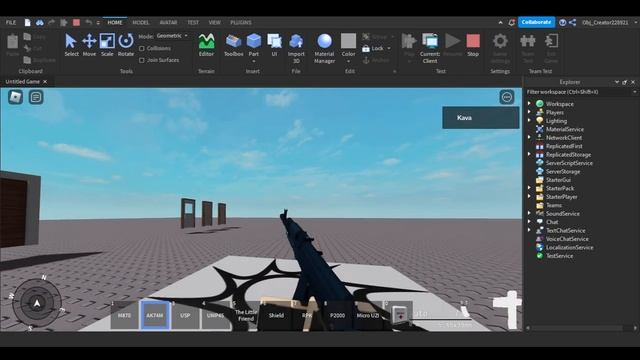This screenshot has height=360, width=640.
Task: Collapse the ribbon with the up arrow
Action: (500, 22)
